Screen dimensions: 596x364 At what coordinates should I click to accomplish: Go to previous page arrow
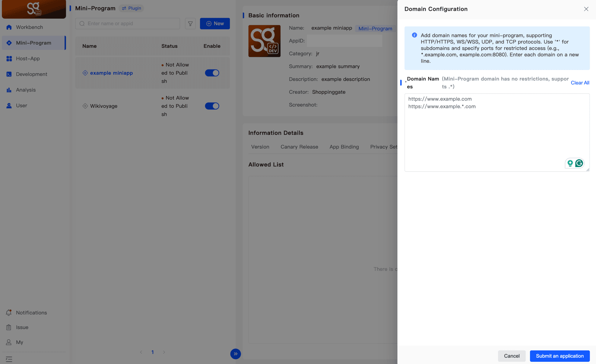pyautogui.click(x=141, y=352)
